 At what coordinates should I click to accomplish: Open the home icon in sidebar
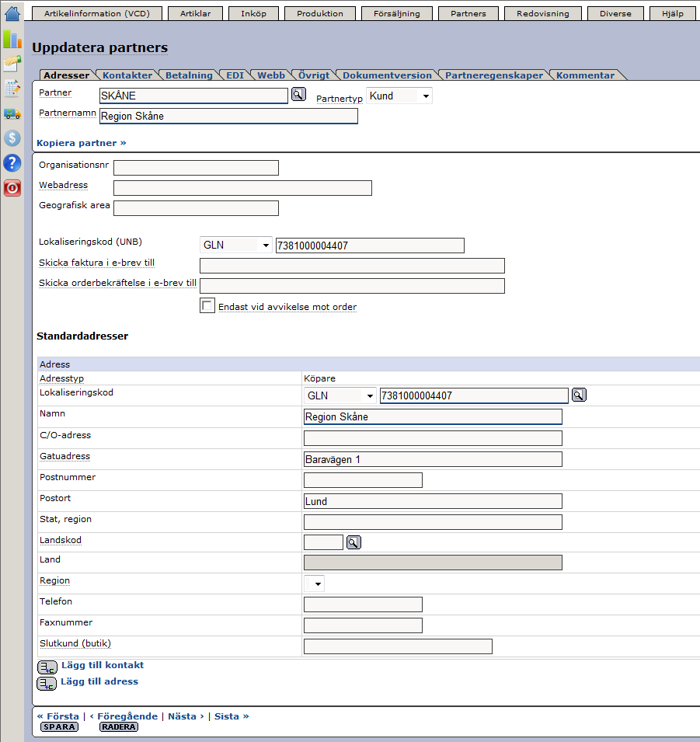click(x=12, y=12)
